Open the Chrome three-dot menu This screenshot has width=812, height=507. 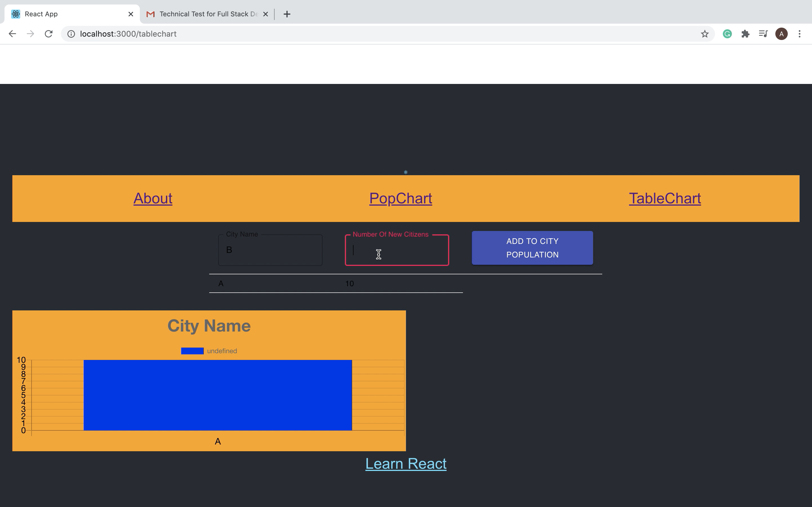[800, 34]
